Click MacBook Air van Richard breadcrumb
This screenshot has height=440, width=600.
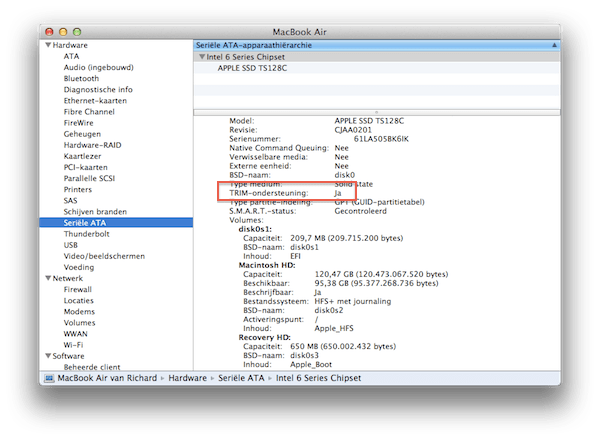pyautogui.click(x=107, y=378)
